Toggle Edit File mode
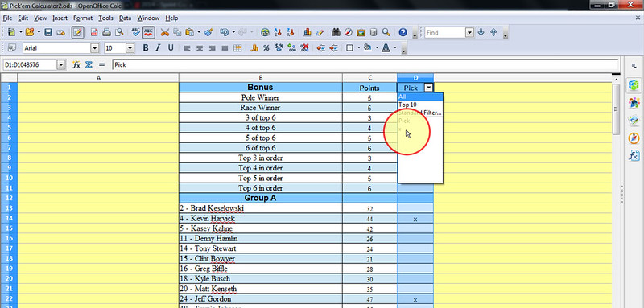This screenshot has width=644, height=308. click(x=77, y=32)
